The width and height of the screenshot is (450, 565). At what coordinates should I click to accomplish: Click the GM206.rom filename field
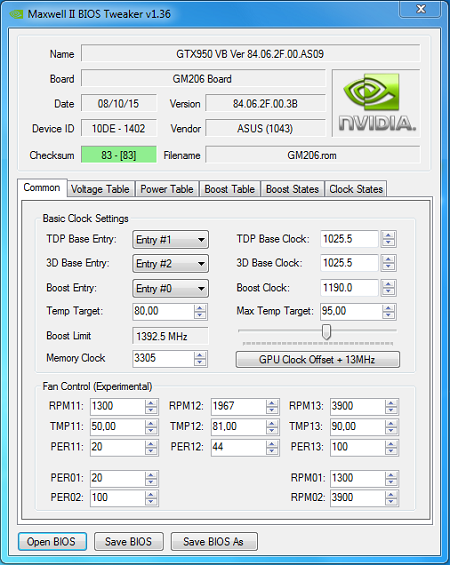pyautogui.click(x=312, y=155)
